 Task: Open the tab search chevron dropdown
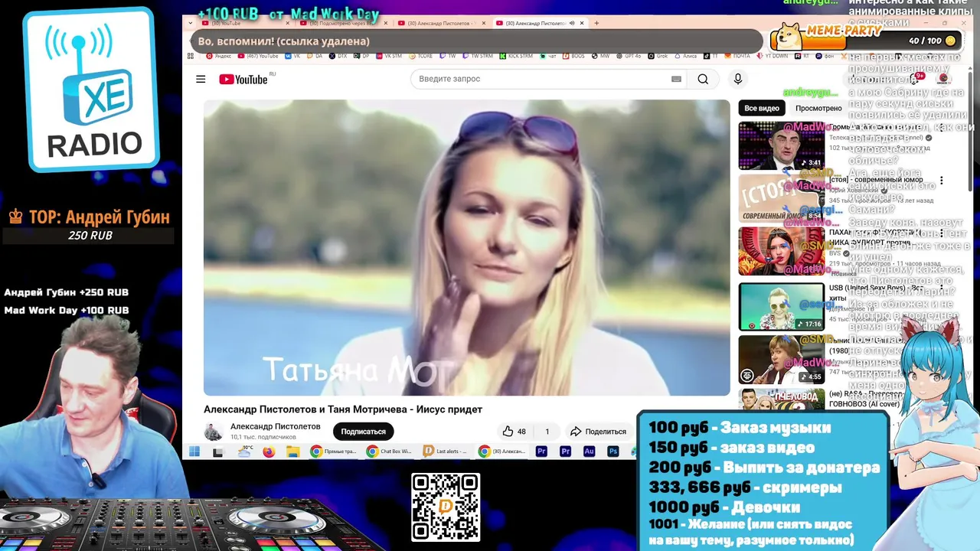pos(191,23)
